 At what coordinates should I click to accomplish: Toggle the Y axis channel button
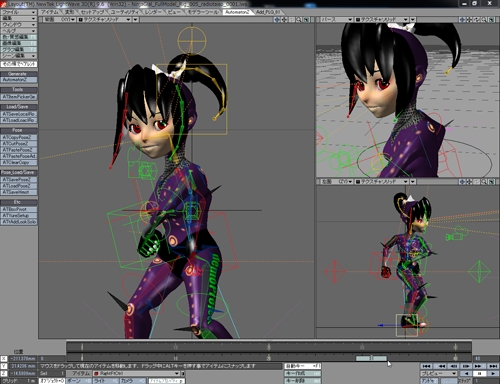(4, 366)
